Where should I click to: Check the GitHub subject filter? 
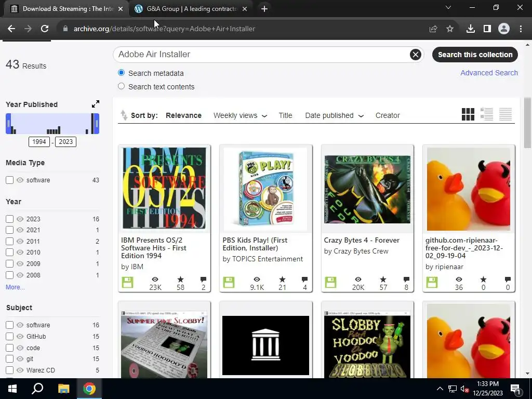tap(9, 336)
